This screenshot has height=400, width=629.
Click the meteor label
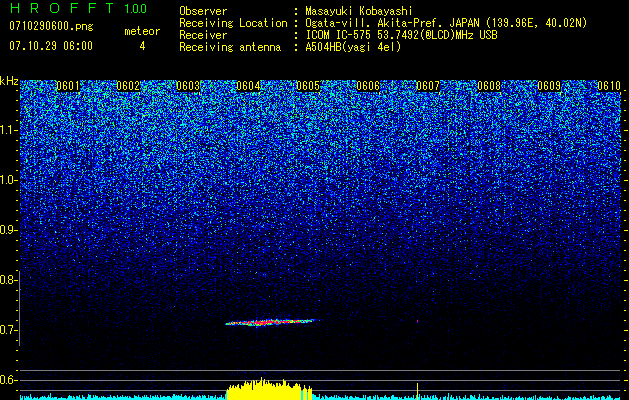point(142,31)
